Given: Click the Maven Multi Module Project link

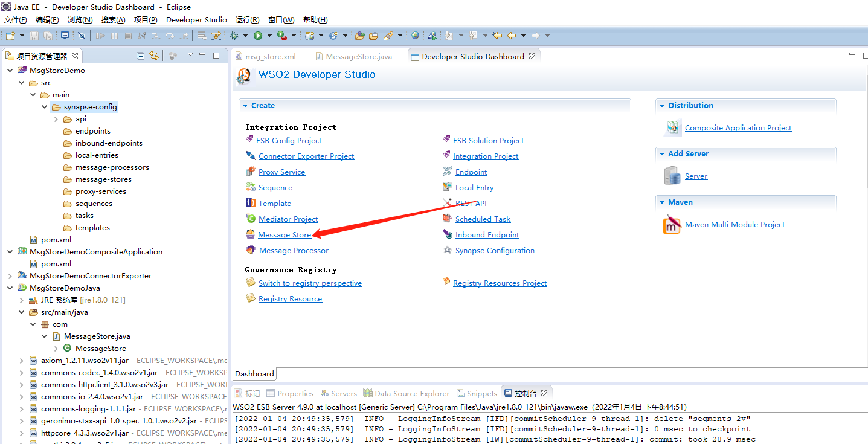Looking at the screenshot, I should (x=735, y=225).
